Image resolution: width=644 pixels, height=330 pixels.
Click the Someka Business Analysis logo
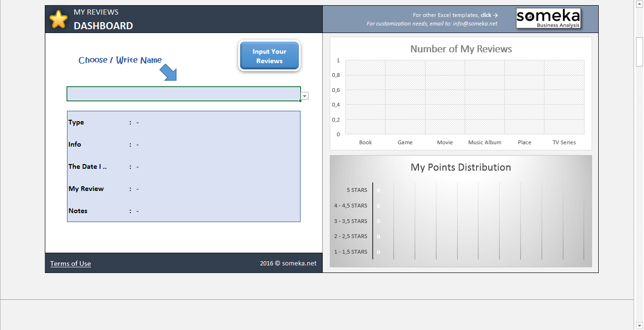548,18
